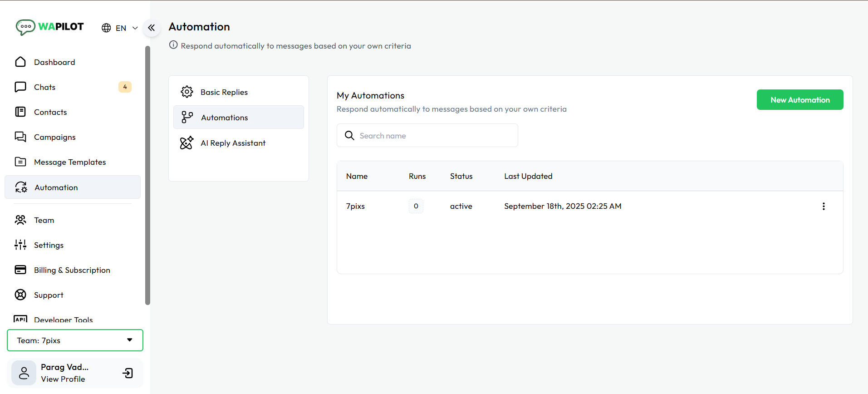
Task: Click the View Profile link
Action: tap(63, 379)
